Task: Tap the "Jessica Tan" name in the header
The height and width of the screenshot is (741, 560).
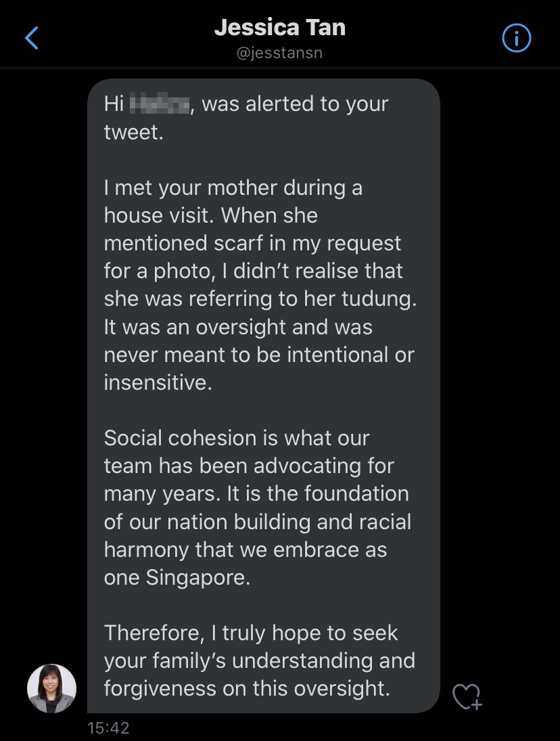Action: click(x=280, y=28)
